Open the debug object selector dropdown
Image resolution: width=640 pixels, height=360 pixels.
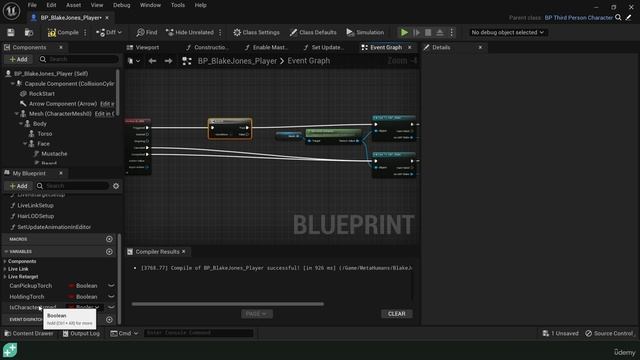click(x=507, y=32)
